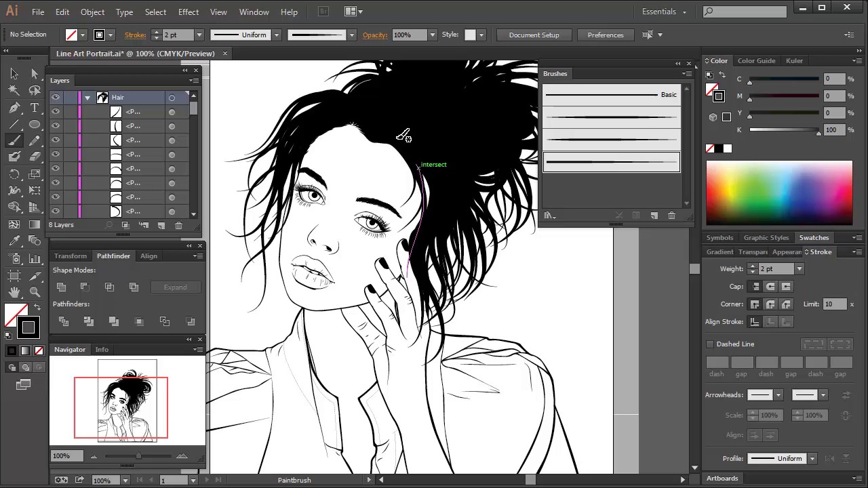Toggle the eye icon of the third path sublayer
The width and height of the screenshot is (868, 488).
point(56,140)
